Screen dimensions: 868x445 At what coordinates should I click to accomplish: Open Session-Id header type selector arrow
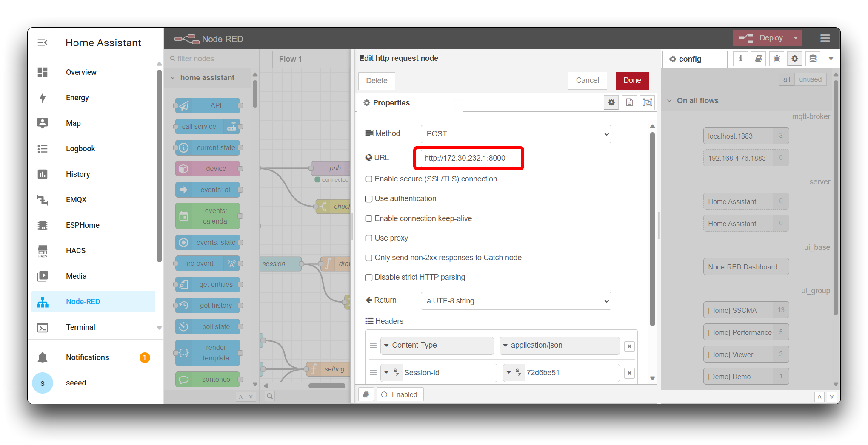tap(386, 373)
